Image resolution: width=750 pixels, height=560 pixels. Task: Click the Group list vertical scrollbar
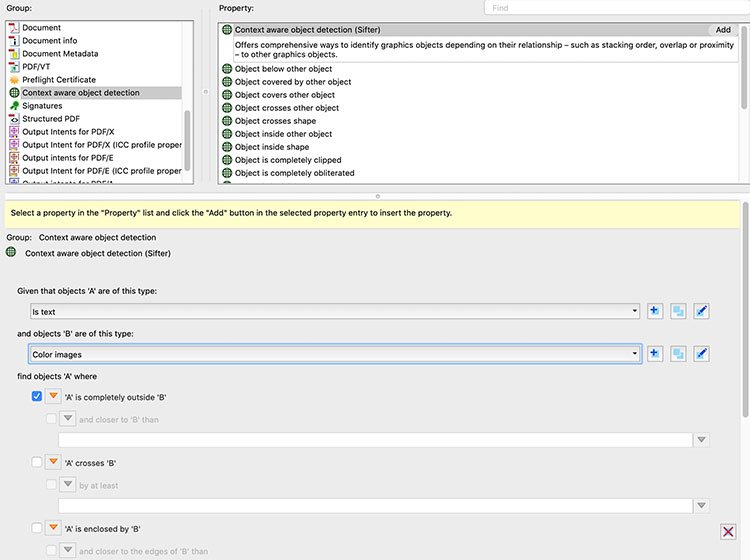(x=187, y=130)
